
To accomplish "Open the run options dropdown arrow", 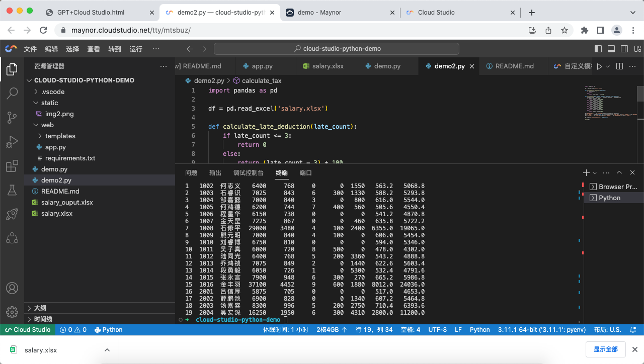I will click(x=608, y=66).
